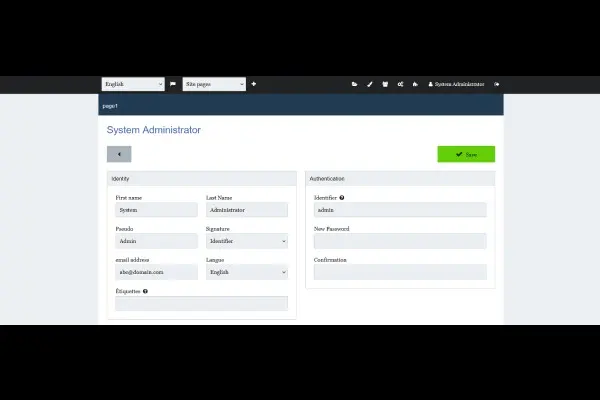Expand the Signature dropdown
The width and height of the screenshot is (600, 400).
pyautogui.click(x=246, y=241)
